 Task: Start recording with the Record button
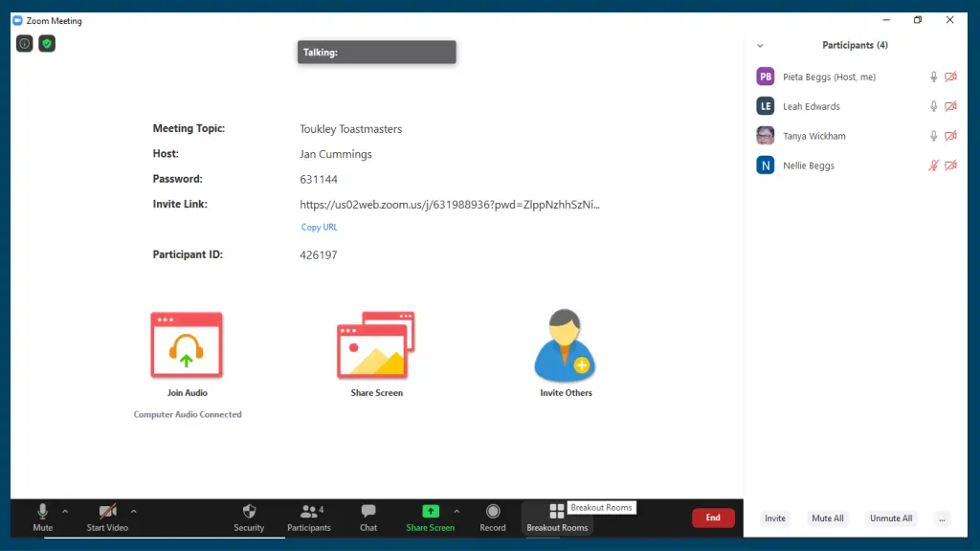(493, 518)
